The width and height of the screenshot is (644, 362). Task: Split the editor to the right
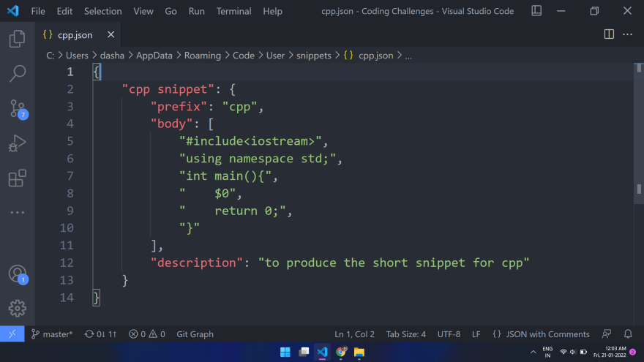coord(609,34)
